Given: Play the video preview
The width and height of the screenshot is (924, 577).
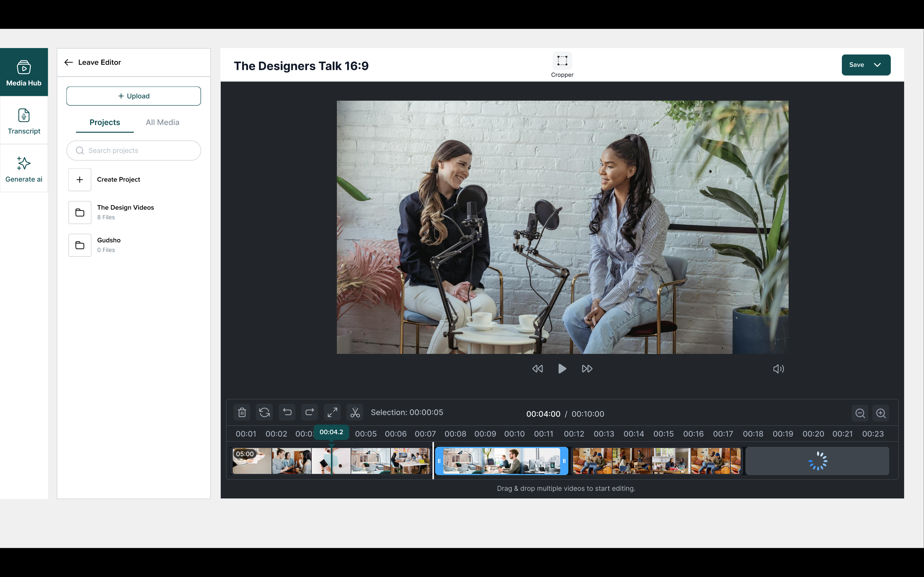Looking at the screenshot, I should [562, 369].
